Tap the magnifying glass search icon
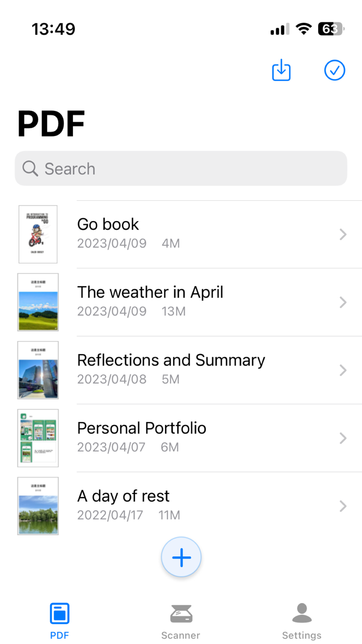The height and width of the screenshot is (644, 362). 29,169
